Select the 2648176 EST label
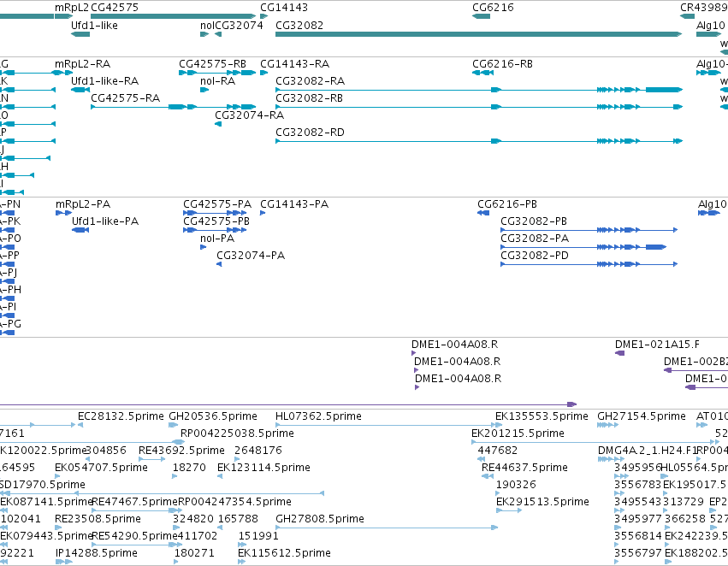The height and width of the screenshot is (566, 728). coord(258,451)
